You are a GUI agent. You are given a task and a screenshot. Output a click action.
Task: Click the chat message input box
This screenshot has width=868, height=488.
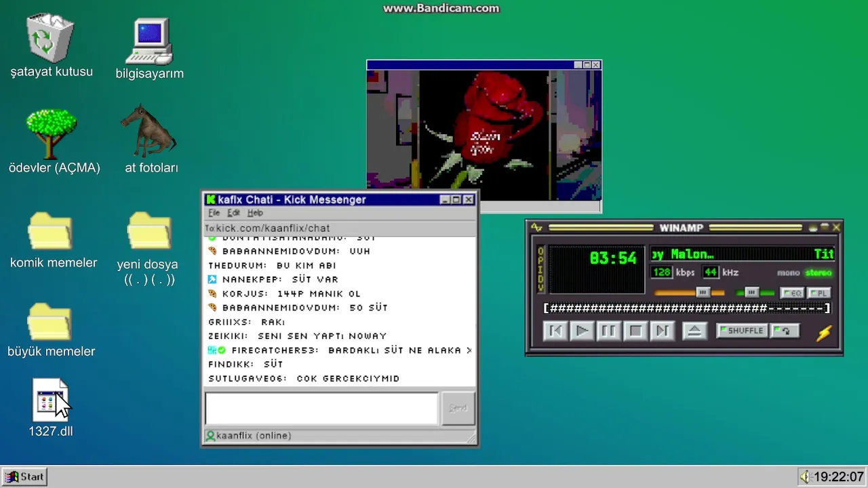[x=321, y=409]
